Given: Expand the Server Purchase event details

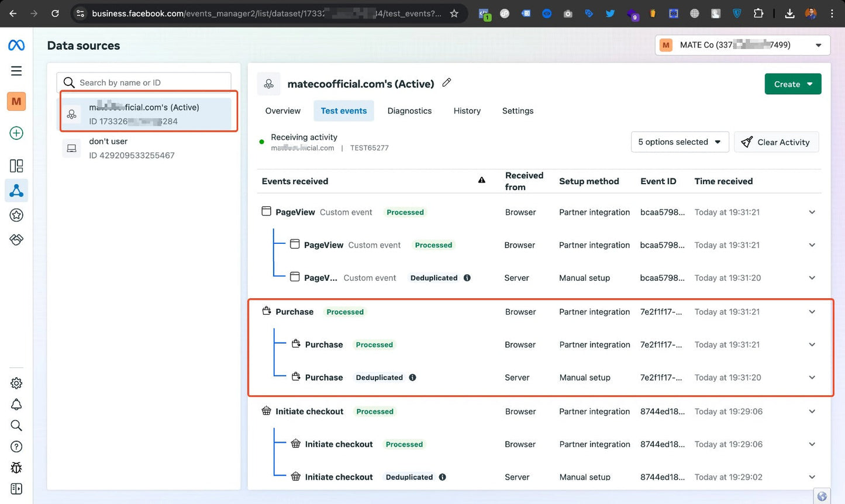Looking at the screenshot, I should tap(812, 378).
